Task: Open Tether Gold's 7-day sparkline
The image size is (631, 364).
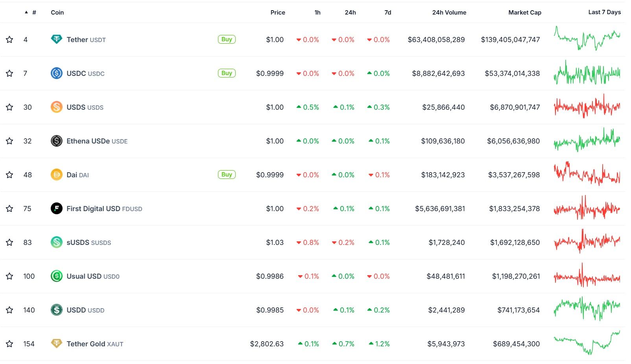Action: tap(587, 342)
